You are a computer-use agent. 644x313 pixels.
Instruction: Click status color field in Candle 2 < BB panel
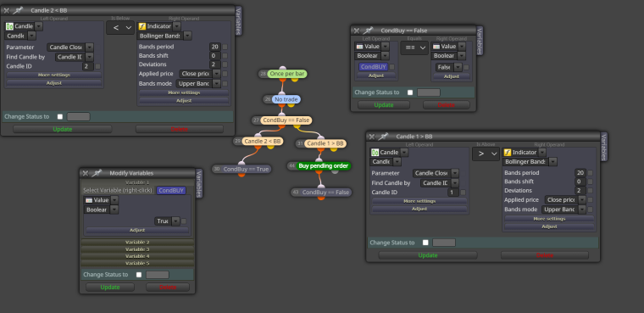click(79, 116)
